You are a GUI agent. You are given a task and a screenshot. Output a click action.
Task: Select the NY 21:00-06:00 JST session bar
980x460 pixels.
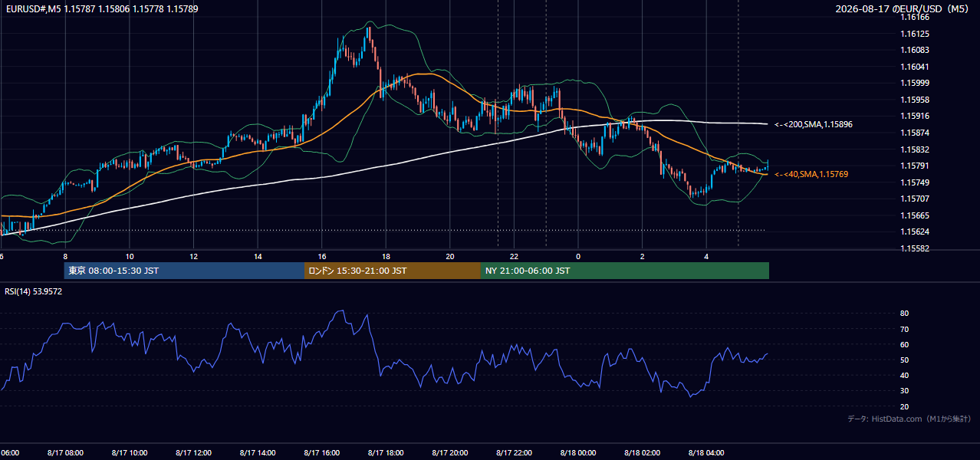(625, 271)
